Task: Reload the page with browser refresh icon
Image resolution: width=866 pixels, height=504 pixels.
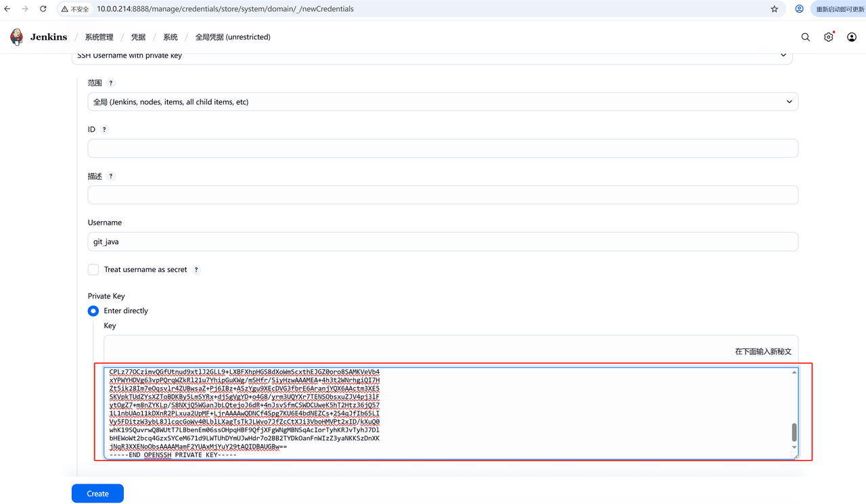Action: [43, 9]
